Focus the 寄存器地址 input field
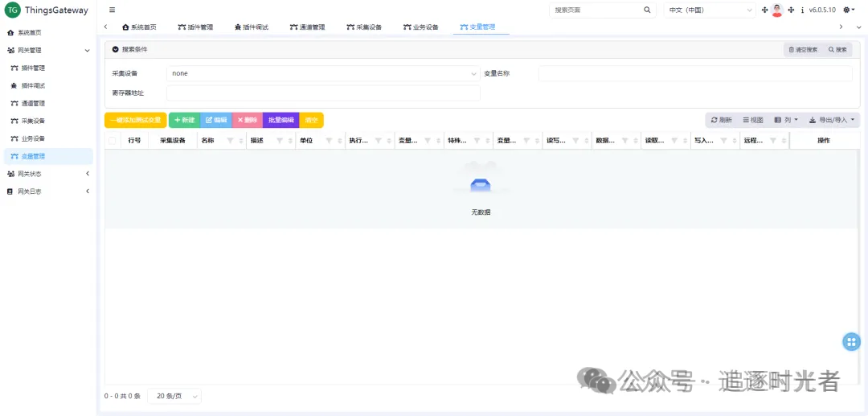Viewport: 868px width, 416px height. 323,93
